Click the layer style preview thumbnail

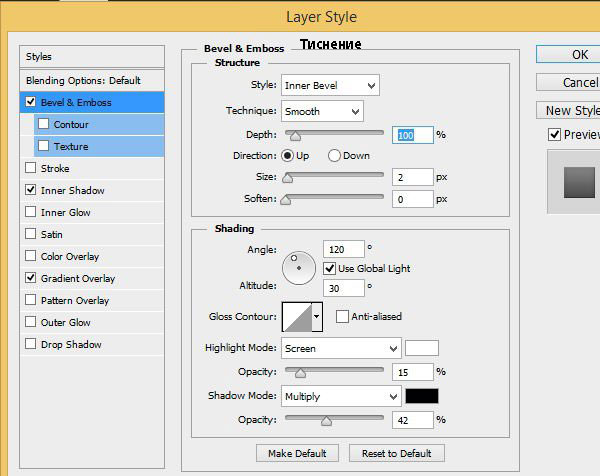tap(578, 182)
